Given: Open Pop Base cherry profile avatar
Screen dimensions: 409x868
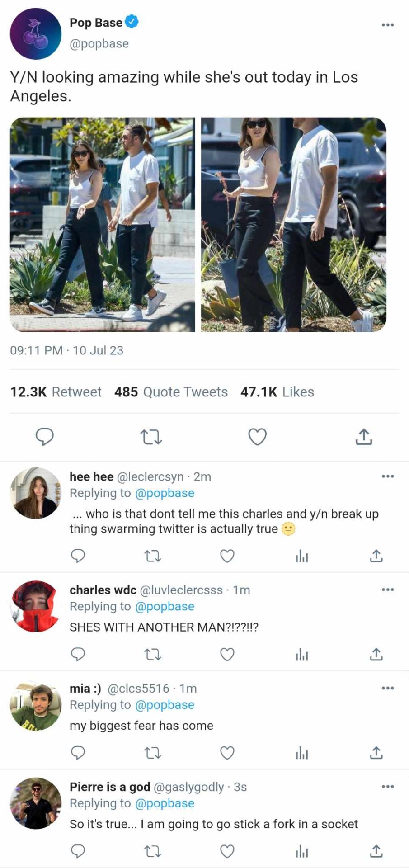Looking at the screenshot, I should (36, 34).
